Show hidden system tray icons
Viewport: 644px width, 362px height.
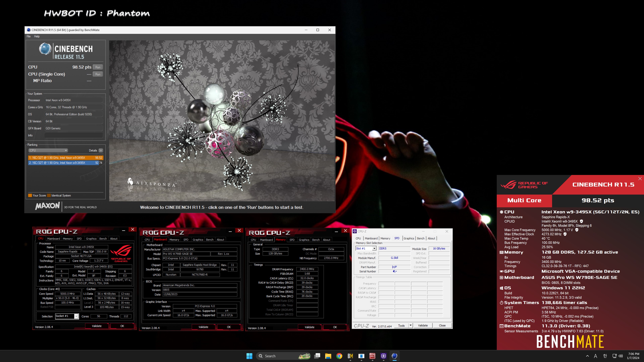pos(587,356)
